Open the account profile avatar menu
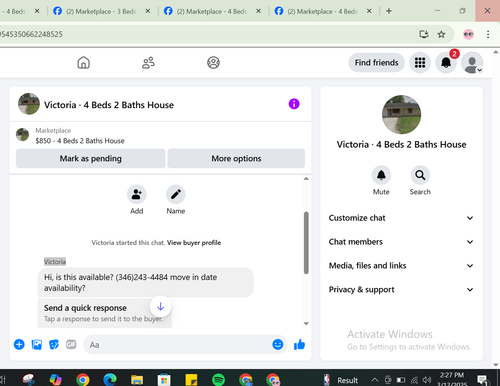The height and width of the screenshot is (386, 500). [472, 62]
